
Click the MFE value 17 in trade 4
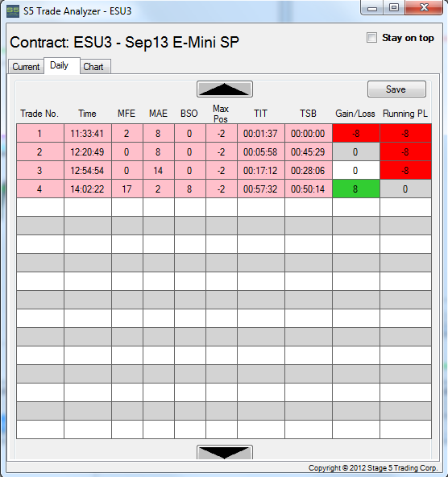[x=127, y=189]
